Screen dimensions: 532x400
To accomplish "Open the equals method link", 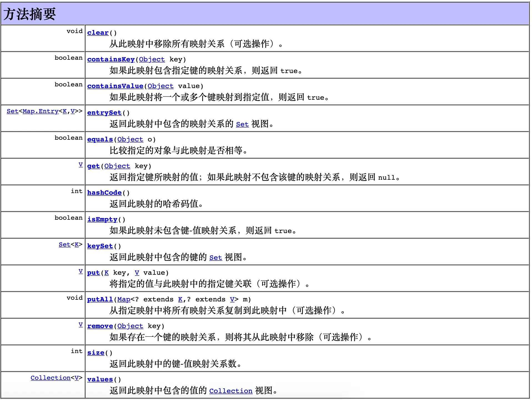I will click(100, 139).
